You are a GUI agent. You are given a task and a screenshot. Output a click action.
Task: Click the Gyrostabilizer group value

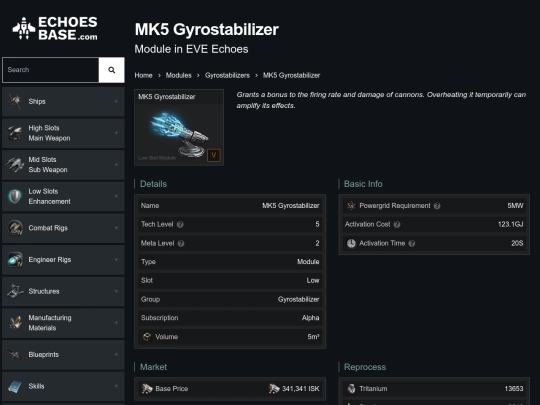tap(299, 299)
